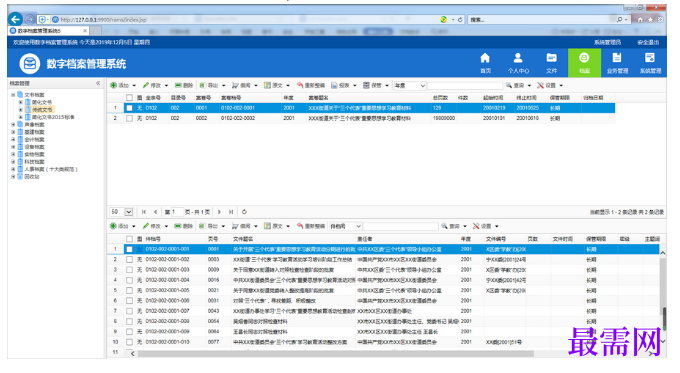Go to last page in volume pager
Viewport: 680px width, 373px height.
231,212
